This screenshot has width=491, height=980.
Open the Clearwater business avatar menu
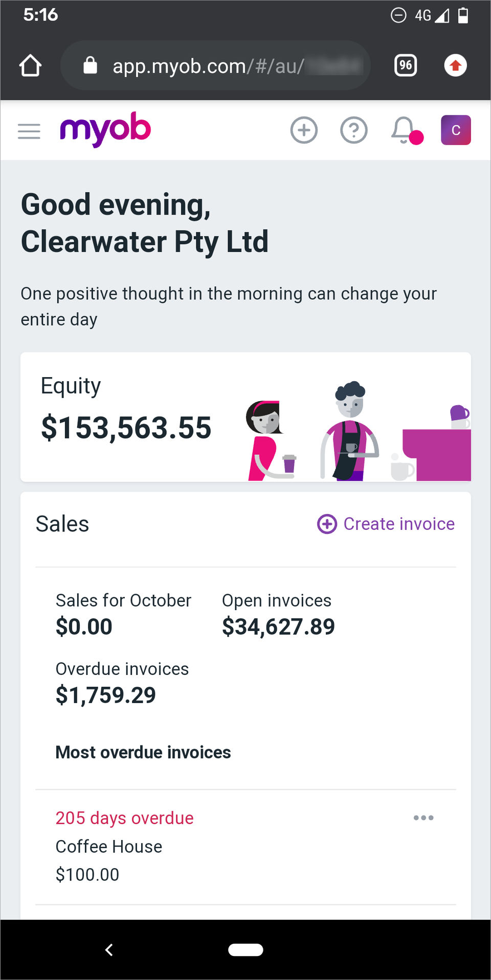click(456, 130)
